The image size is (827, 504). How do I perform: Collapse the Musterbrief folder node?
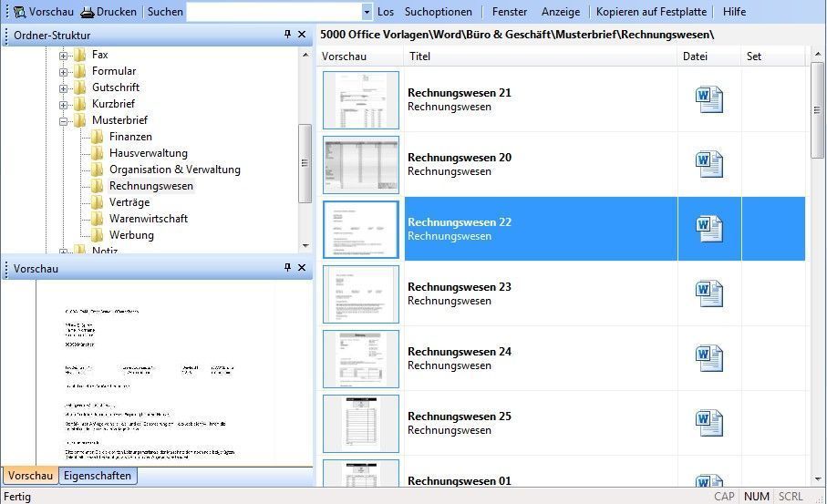point(64,120)
